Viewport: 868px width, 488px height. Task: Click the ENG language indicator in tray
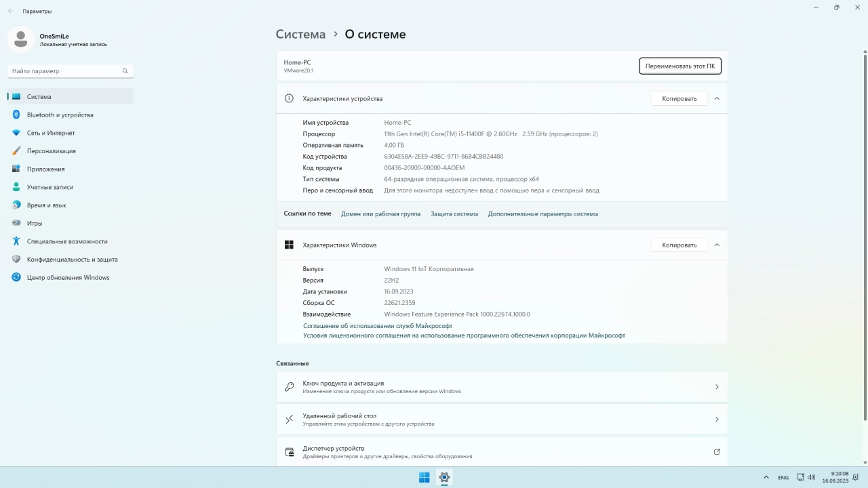coord(783,477)
